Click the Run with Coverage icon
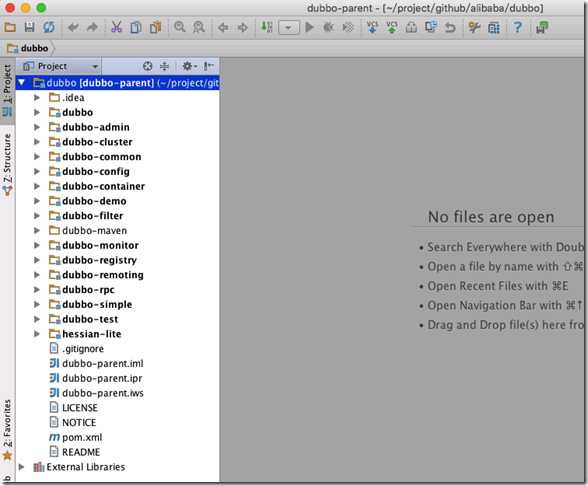The width and height of the screenshot is (588, 486). (348, 27)
